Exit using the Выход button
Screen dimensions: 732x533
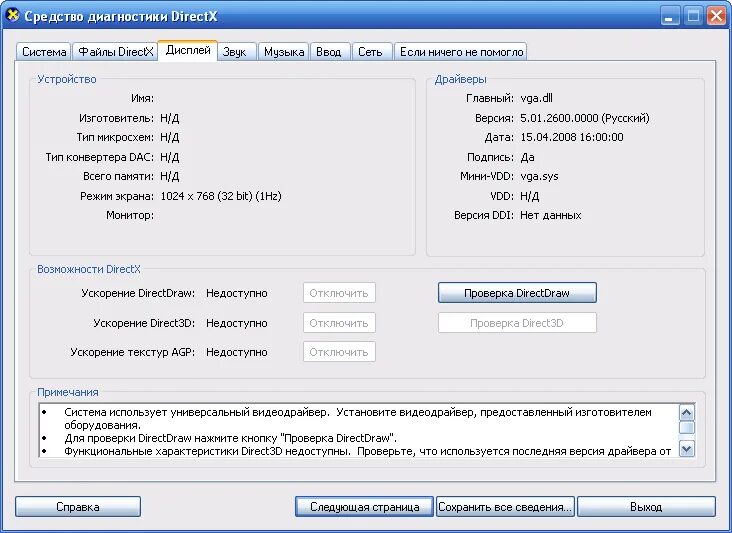click(x=646, y=507)
